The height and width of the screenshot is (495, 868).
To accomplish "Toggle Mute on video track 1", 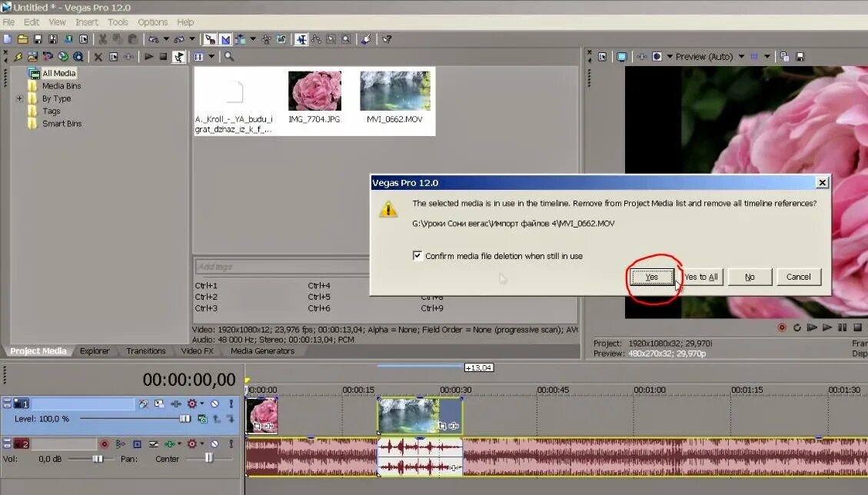I will (215, 404).
